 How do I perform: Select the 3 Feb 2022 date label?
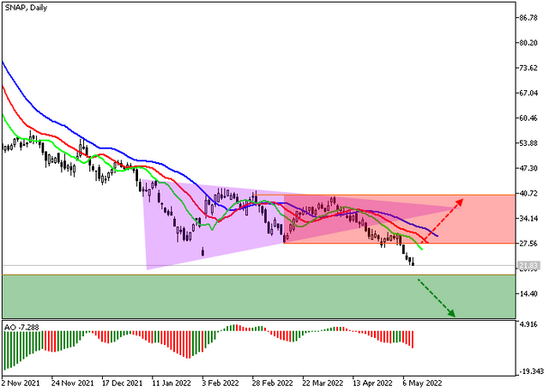(x=220, y=383)
